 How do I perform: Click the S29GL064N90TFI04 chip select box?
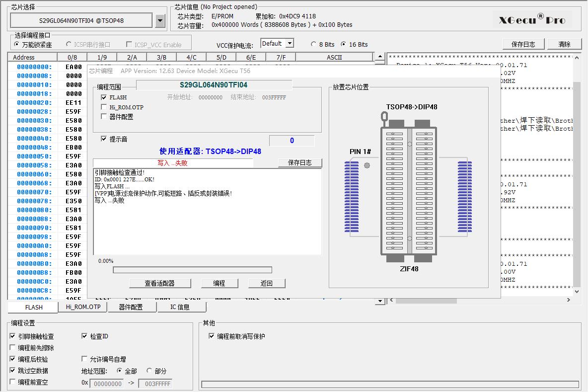(81, 20)
